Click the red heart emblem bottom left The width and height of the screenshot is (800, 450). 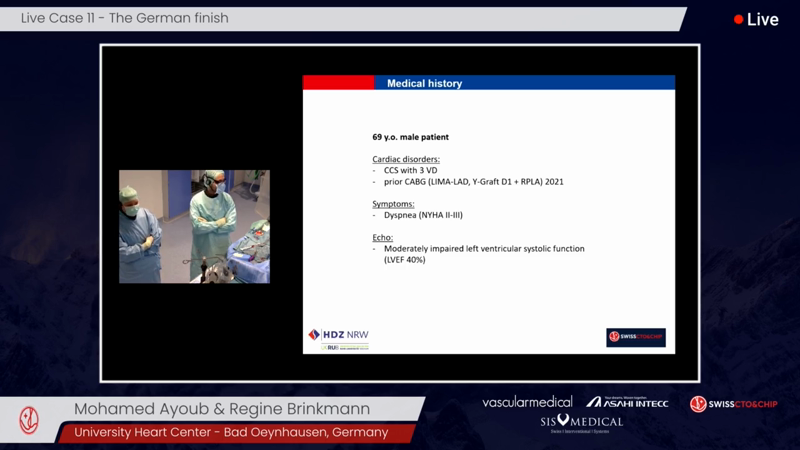point(29,420)
